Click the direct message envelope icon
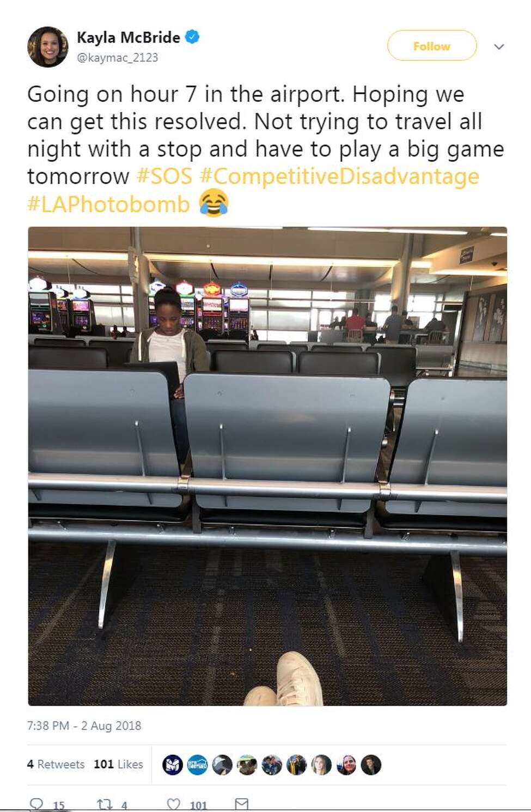The image size is (531, 812). point(241,804)
